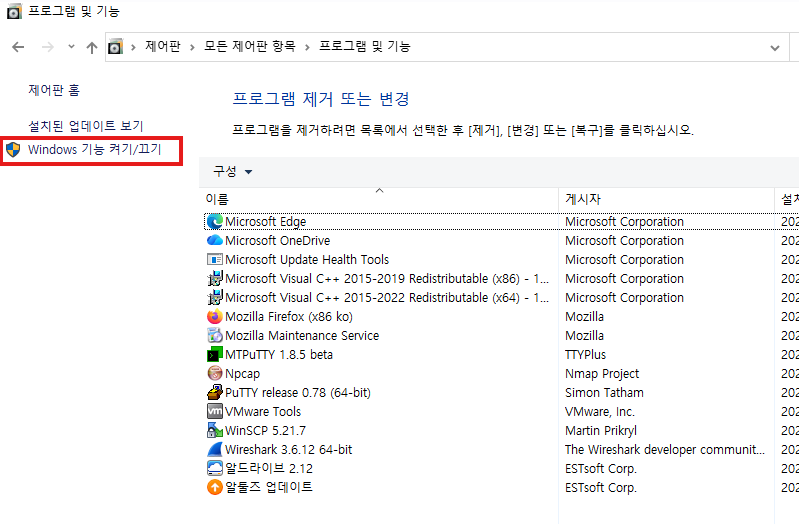Viewport: 799px width, 524px height.
Task: Click the Microsoft OneDrive cloud icon
Action: 215,240
